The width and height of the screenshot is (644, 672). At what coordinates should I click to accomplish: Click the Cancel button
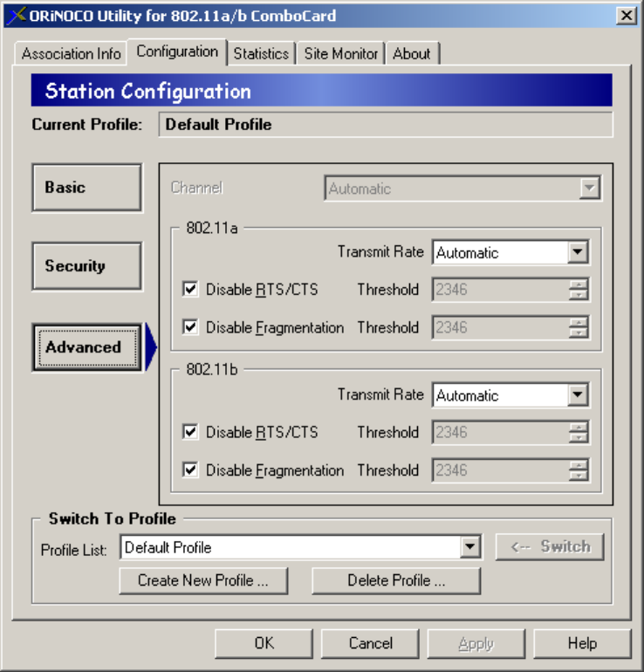tap(370, 643)
